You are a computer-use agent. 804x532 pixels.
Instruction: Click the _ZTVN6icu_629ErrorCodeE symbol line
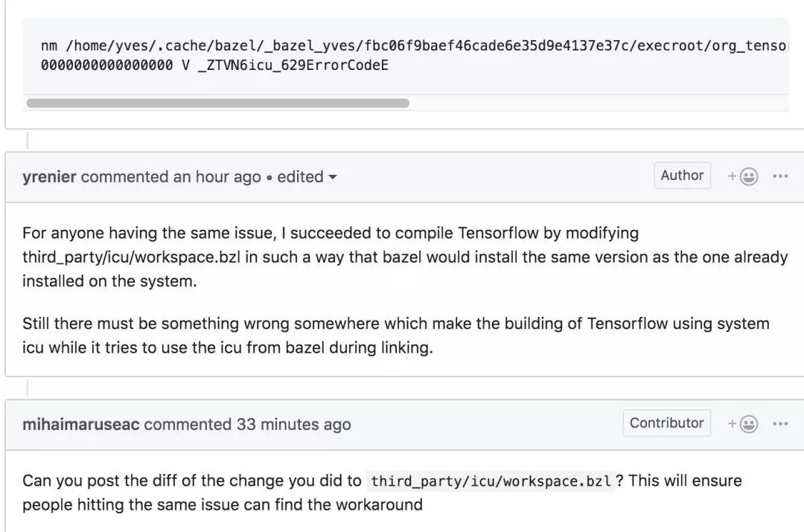pos(214,65)
